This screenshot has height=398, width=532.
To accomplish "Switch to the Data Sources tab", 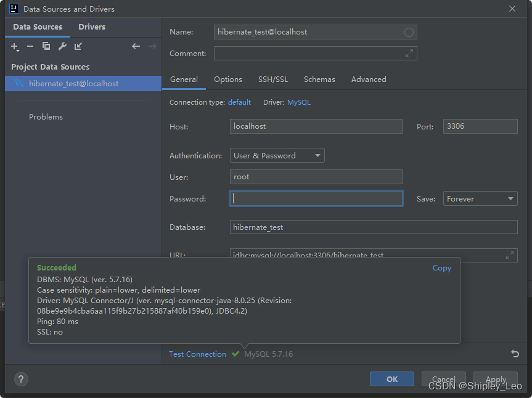I will click(38, 26).
